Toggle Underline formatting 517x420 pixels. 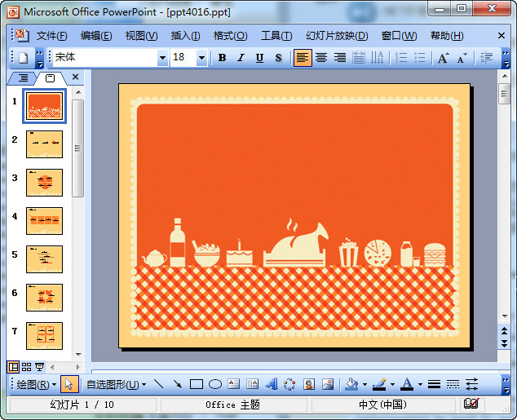click(x=260, y=58)
